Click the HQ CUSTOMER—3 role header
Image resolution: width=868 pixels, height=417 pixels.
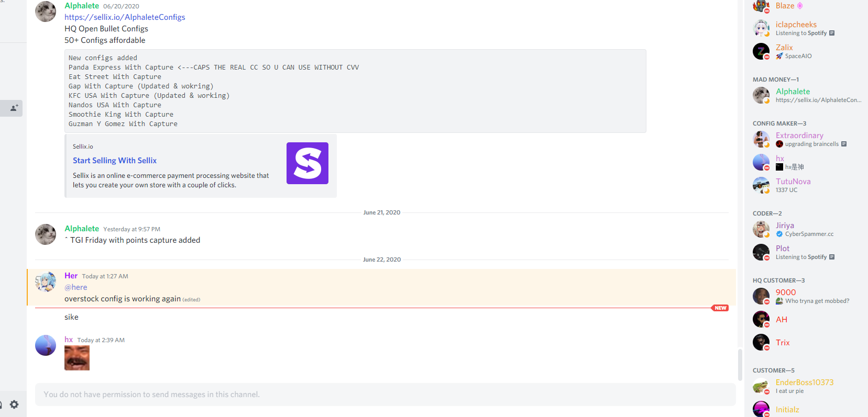tap(779, 280)
